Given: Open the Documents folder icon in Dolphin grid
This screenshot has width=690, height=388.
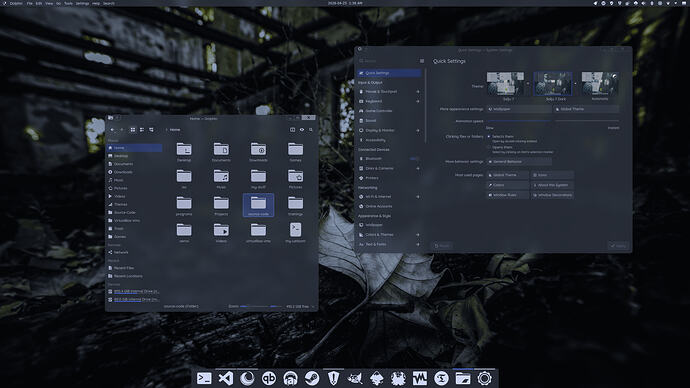Looking at the screenshot, I should [x=221, y=149].
